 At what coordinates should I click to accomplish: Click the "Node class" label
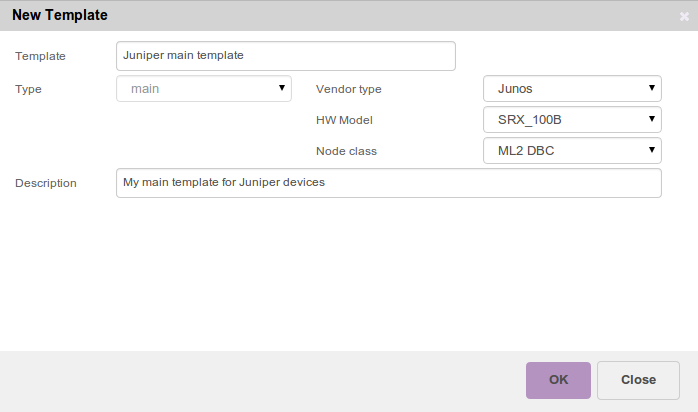click(x=346, y=151)
